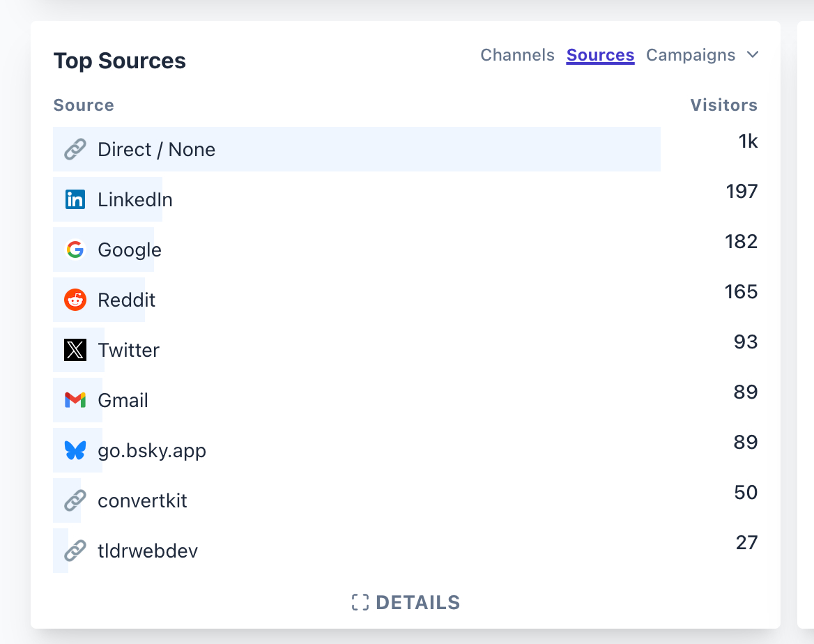This screenshot has height=644, width=814.
Task: Select the convertkit source row
Action: point(142,501)
